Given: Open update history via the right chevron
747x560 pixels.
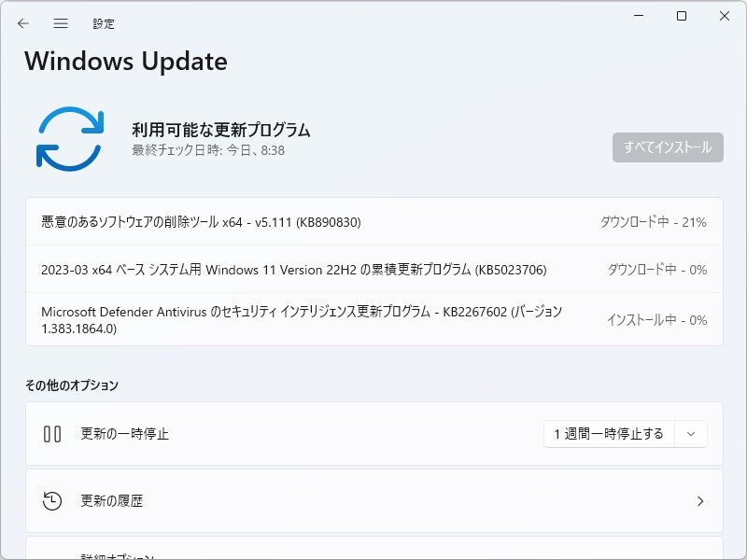Looking at the screenshot, I should [x=700, y=500].
